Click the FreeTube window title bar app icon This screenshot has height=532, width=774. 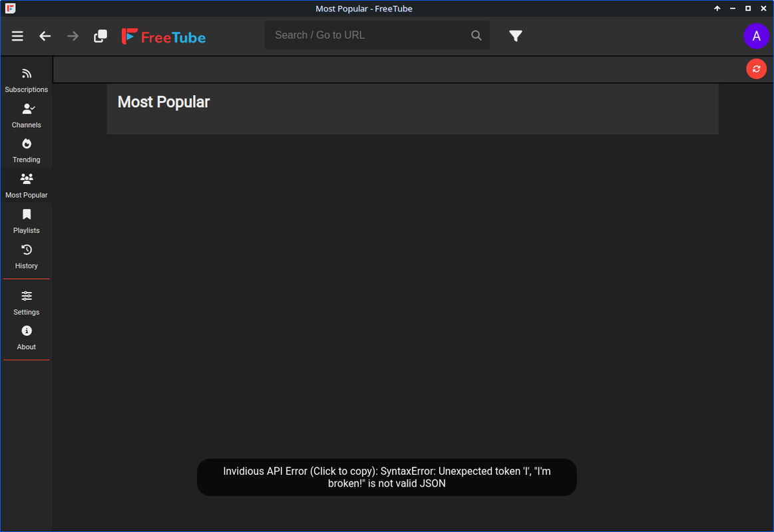click(10, 9)
